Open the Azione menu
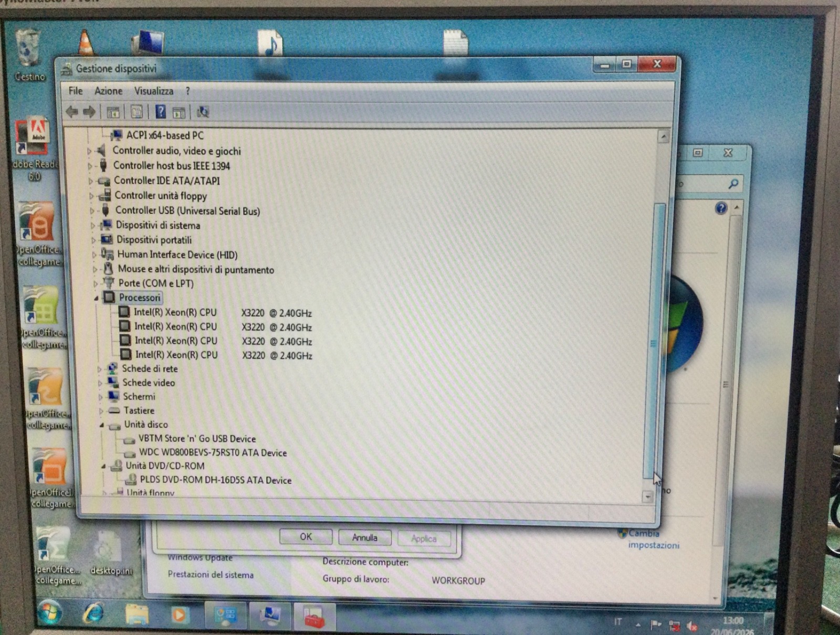Screen dimensions: 840x635 [108, 91]
